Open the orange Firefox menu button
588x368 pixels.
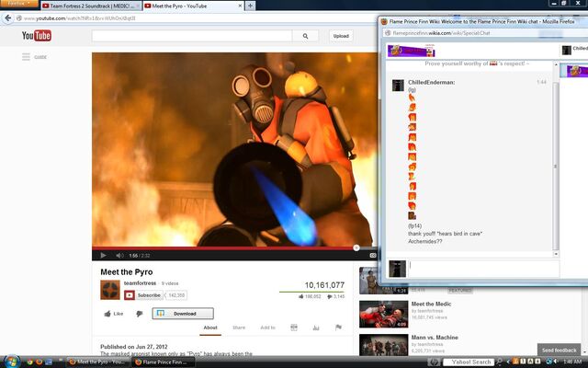tap(18, 4)
